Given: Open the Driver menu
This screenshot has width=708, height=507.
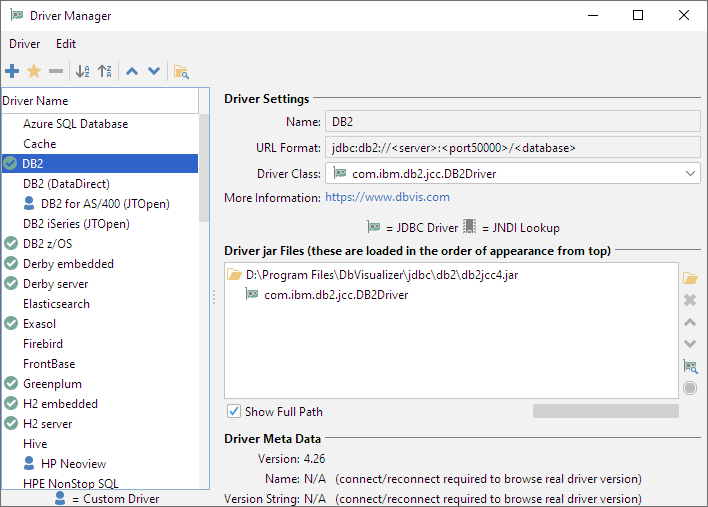Looking at the screenshot, I should tap(24, 44).
